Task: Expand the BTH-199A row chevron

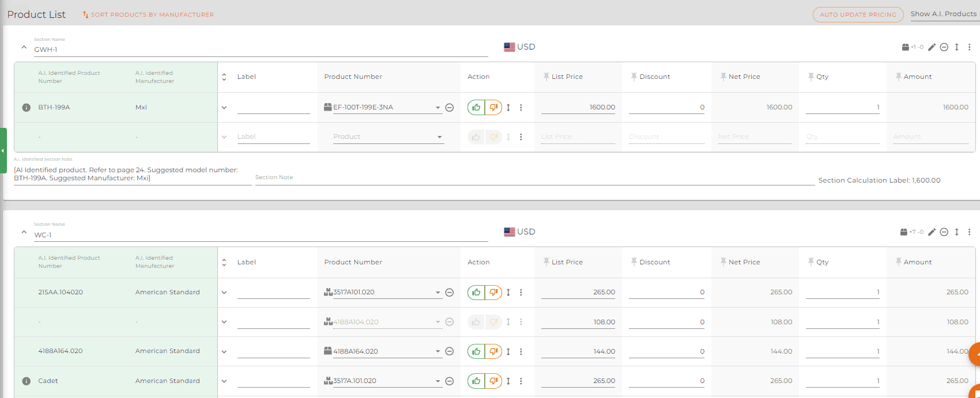Action: (224, 108)
